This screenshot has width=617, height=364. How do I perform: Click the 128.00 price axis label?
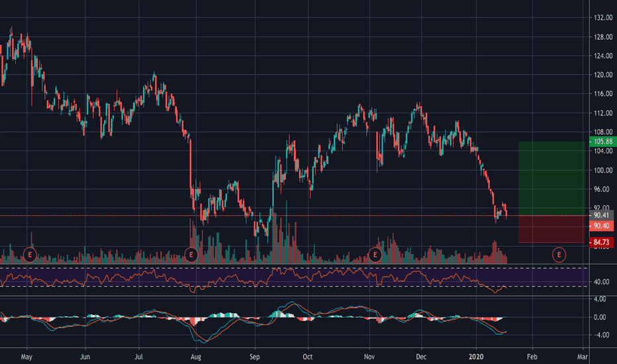pos(603,37)
